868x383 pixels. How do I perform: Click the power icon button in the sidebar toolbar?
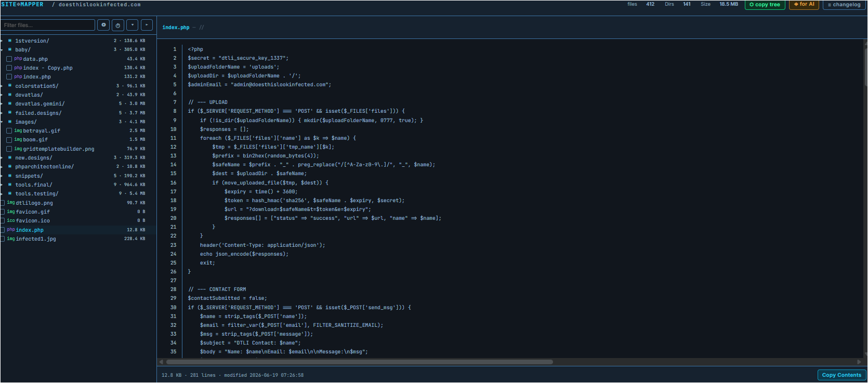(x=118, y=25)
